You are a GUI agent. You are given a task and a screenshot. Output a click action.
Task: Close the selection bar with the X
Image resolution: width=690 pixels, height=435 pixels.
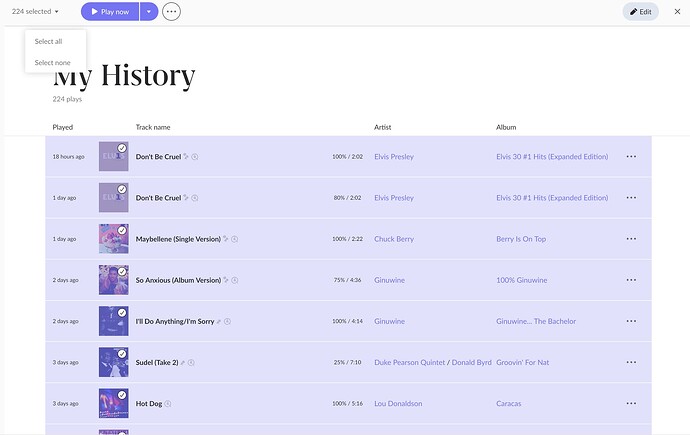(x=677, y=11)
